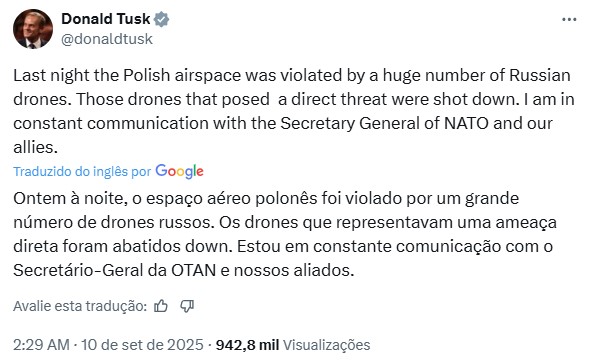Rate the translation with thumbs up
This screenshot has height=364, width=592.
161,306
